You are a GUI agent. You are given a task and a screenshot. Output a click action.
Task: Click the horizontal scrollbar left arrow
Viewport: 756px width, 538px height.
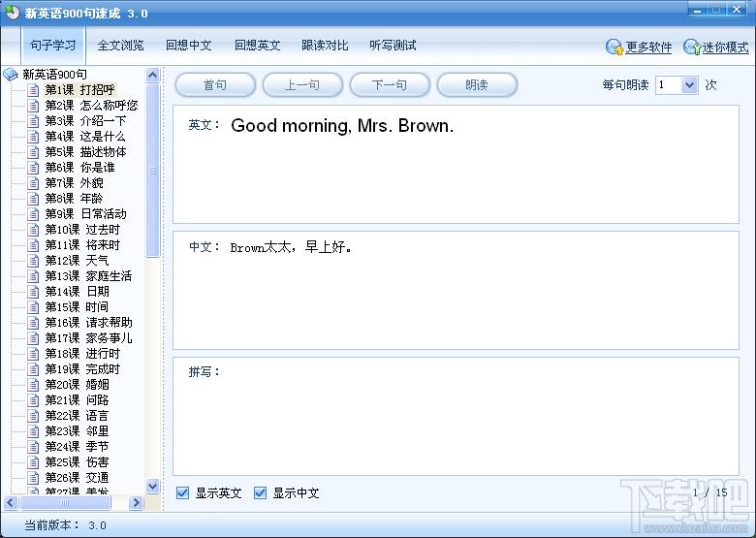point(11,503)
